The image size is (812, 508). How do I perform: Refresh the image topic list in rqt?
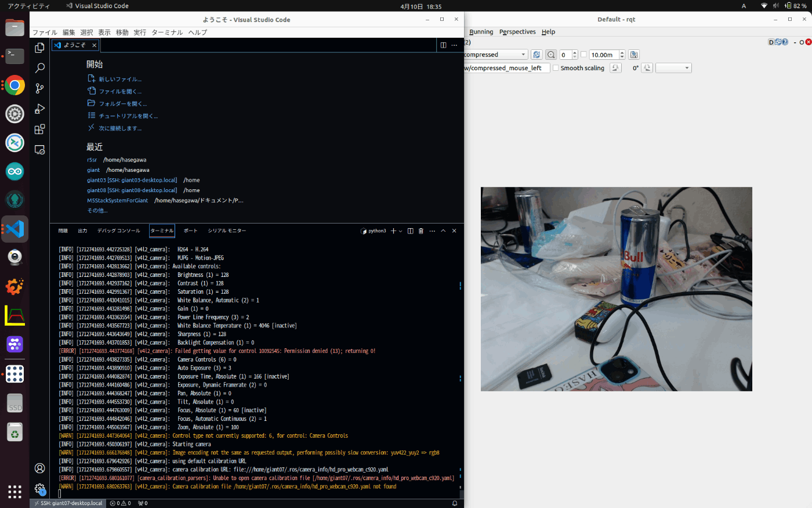coord(536,54)
